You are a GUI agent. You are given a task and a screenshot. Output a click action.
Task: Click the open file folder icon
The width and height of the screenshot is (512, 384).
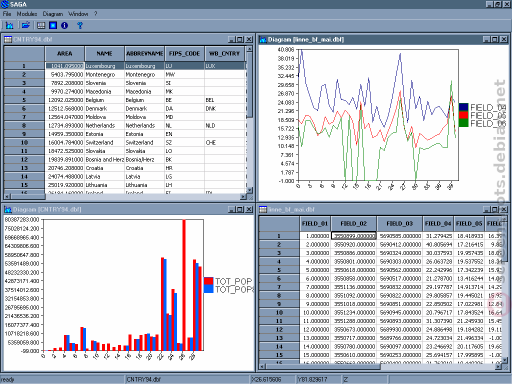pyautogui.click(x=25, y=25)
